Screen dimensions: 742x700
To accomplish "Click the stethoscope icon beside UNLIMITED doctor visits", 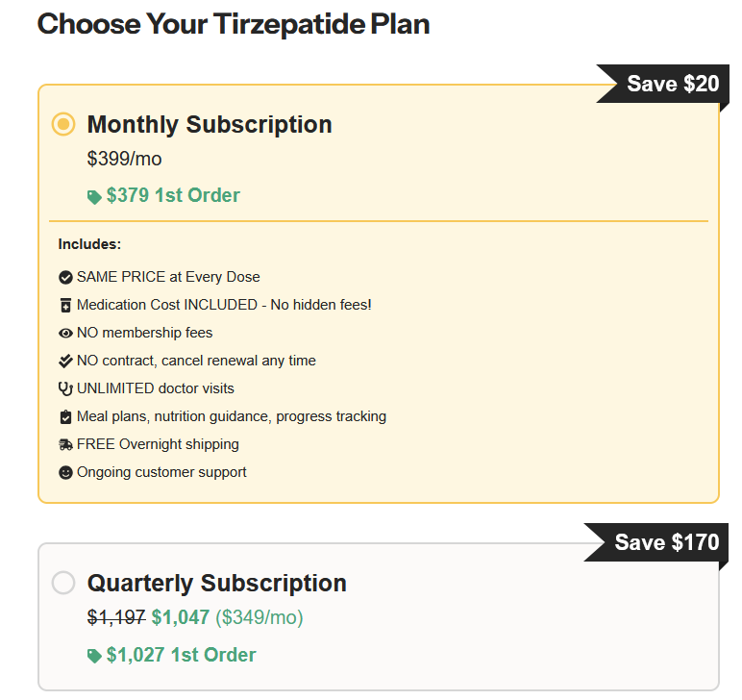I will pyautogui.click(x=65, y=388).
